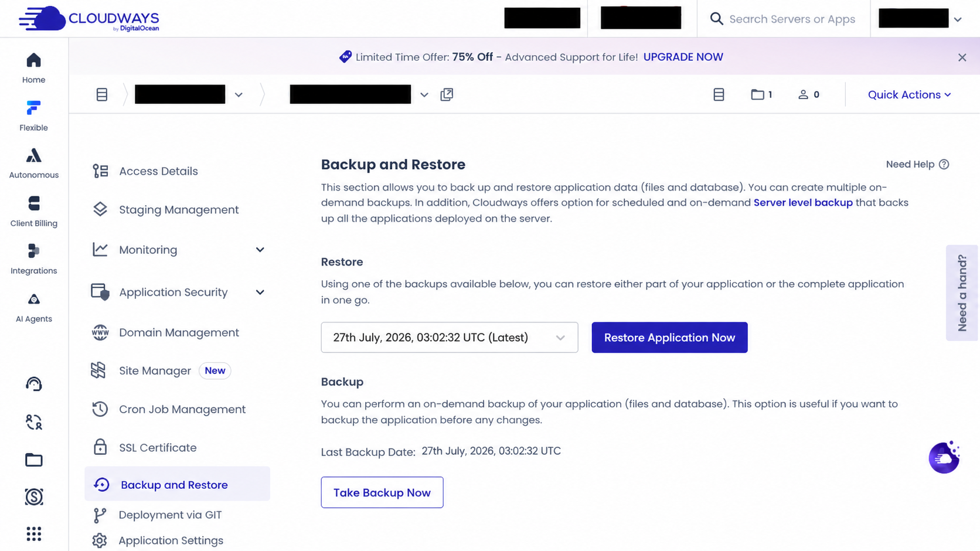
Task: Select Backup and Restore menu item
Action: [x=177, y=484]
